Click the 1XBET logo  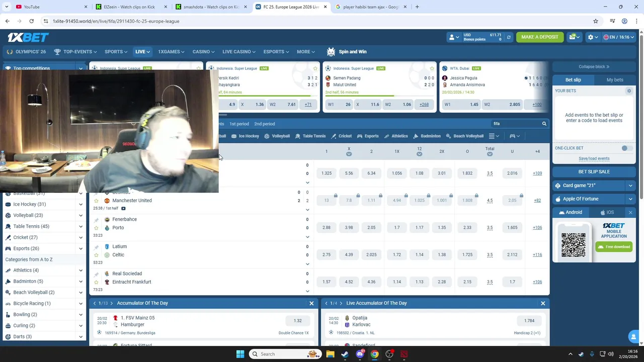pos(28,37)
